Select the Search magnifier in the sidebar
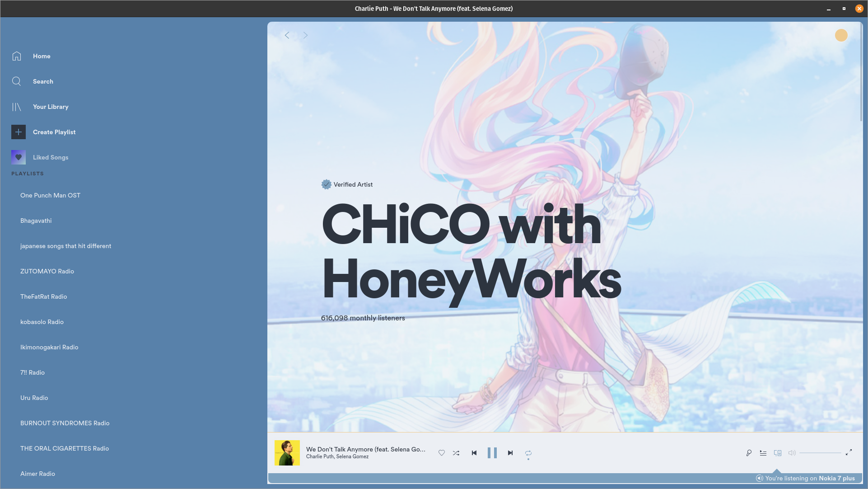 17,81
